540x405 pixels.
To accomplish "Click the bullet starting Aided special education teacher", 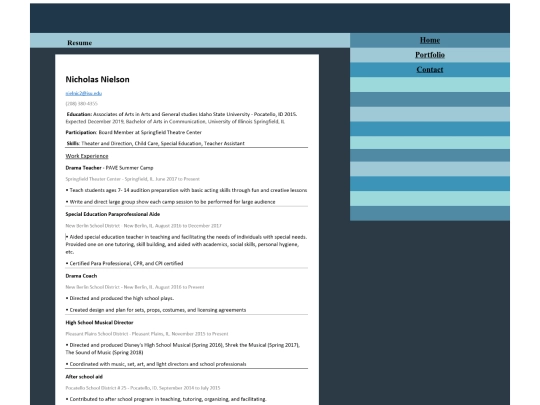I will pos(186,245).
